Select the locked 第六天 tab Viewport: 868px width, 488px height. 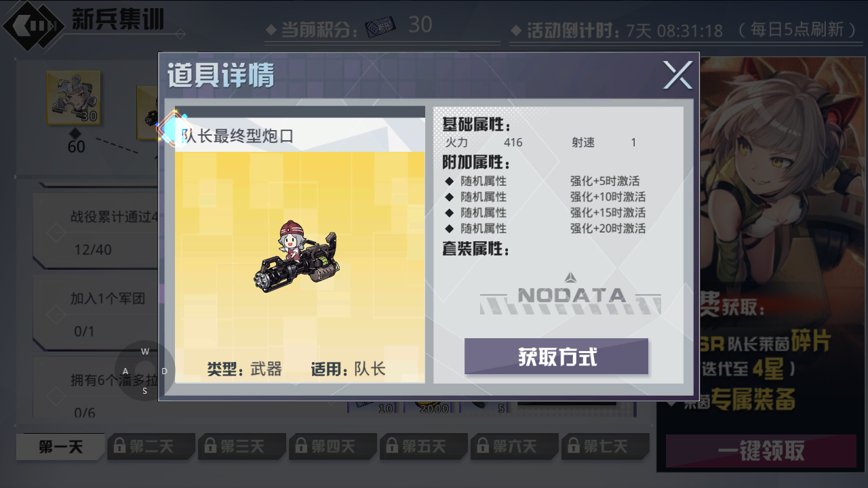(x=515, y=447)
